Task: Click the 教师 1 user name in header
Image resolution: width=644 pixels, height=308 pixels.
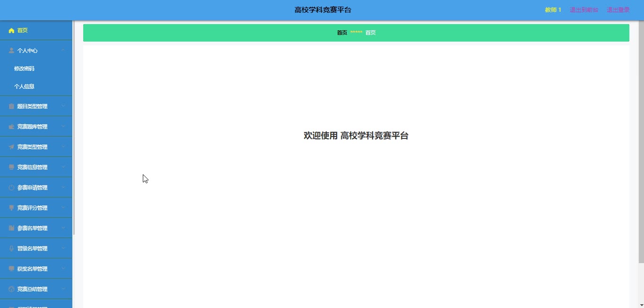Action: (x=553, y=10)
